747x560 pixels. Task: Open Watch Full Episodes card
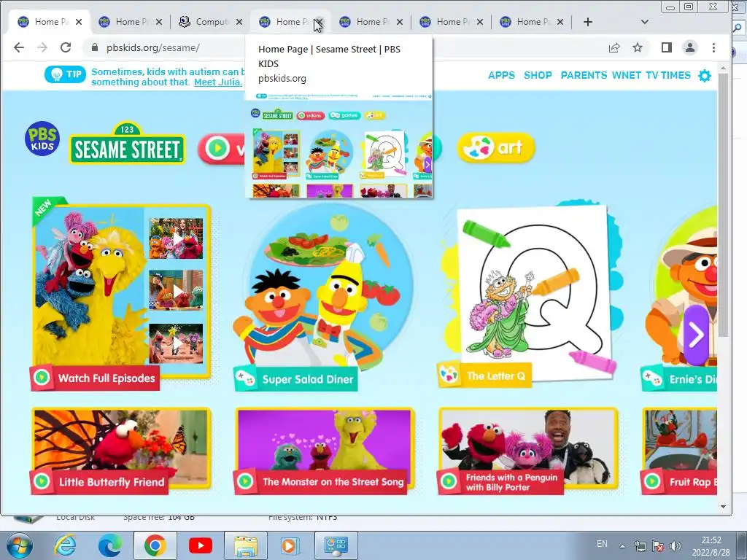click(x=121, y=295)
